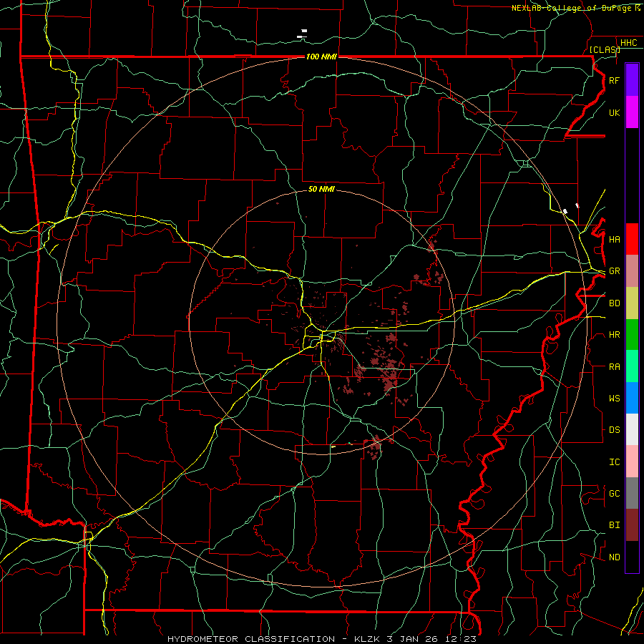Click the BI legend label

click(614, 525)
